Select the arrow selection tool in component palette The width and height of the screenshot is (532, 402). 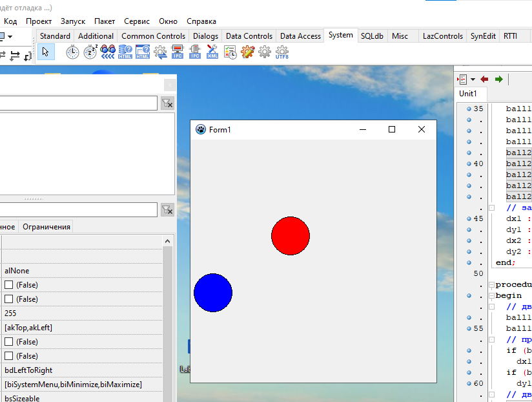click(45, 52)
